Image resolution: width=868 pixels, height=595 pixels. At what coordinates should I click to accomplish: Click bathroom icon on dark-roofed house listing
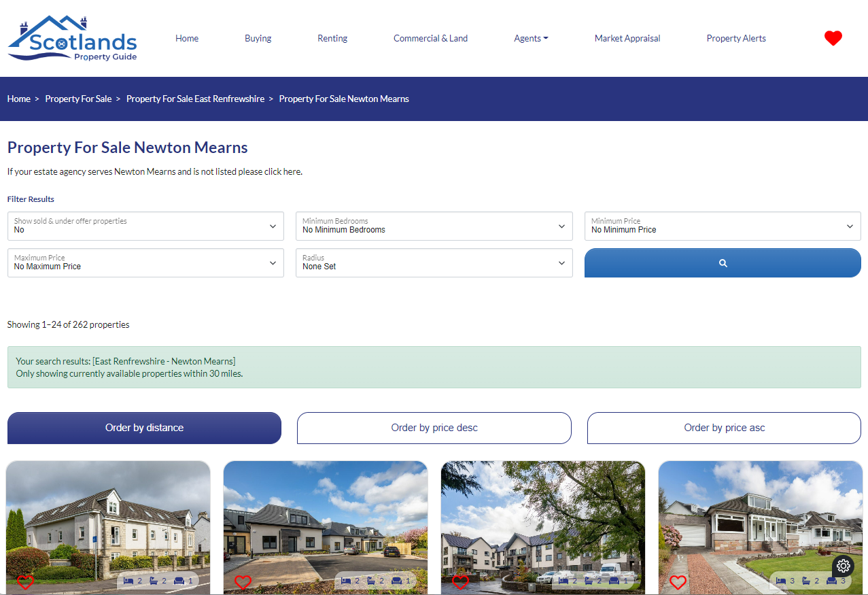(x=371, y=581)
